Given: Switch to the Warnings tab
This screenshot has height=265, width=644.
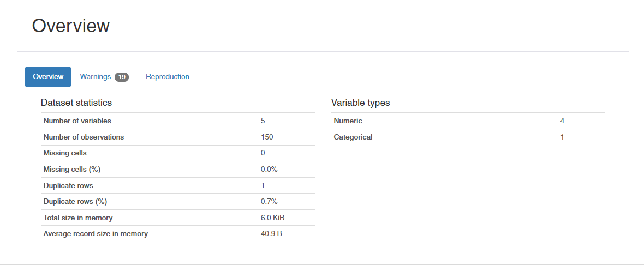Looking at the screenshot, I should (x=104, y=77).
